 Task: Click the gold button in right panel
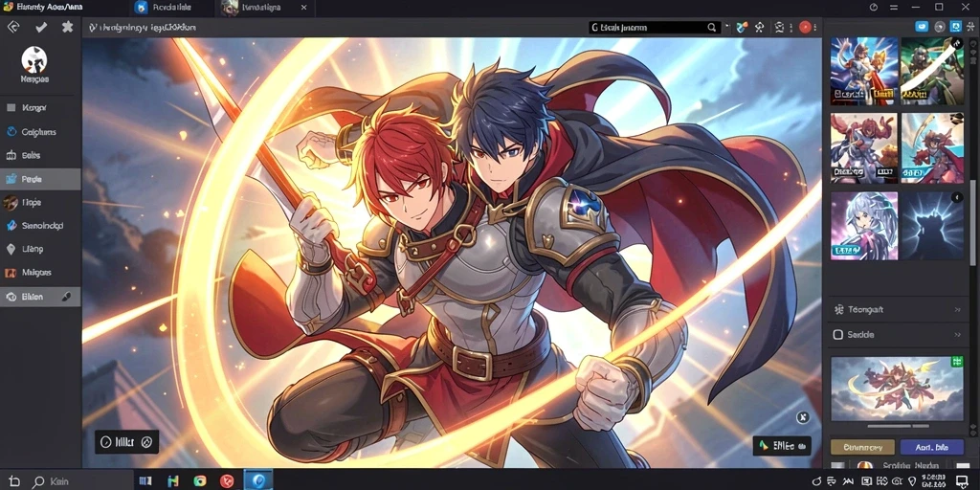coord(862,448)
